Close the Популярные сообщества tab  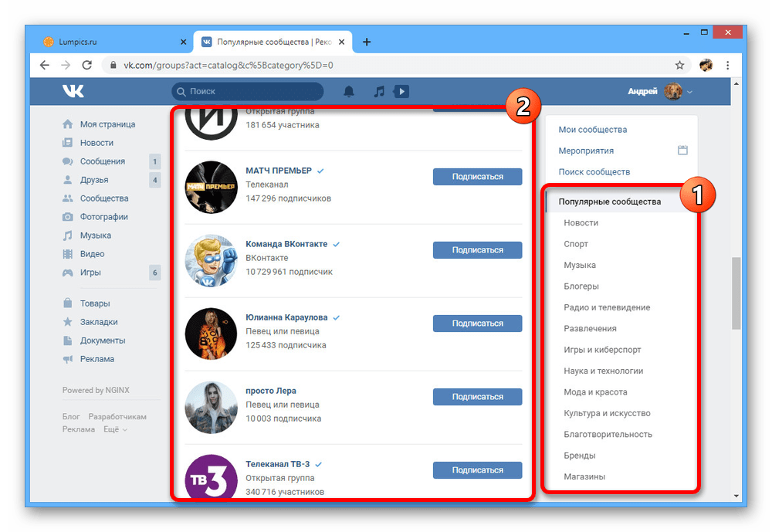tap(342, 42)
